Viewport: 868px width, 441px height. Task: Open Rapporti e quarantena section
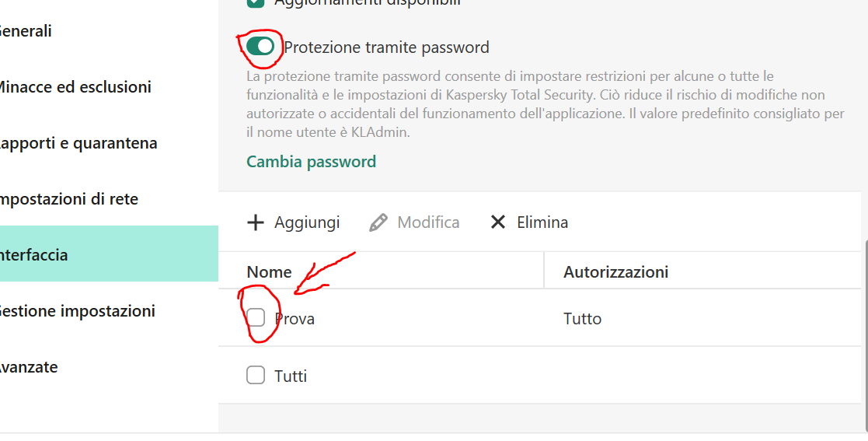tap(78, 143)
